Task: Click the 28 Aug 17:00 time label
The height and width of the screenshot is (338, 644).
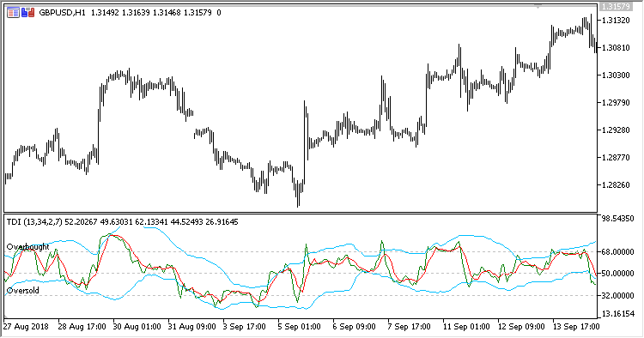Action: pos(82,327)
